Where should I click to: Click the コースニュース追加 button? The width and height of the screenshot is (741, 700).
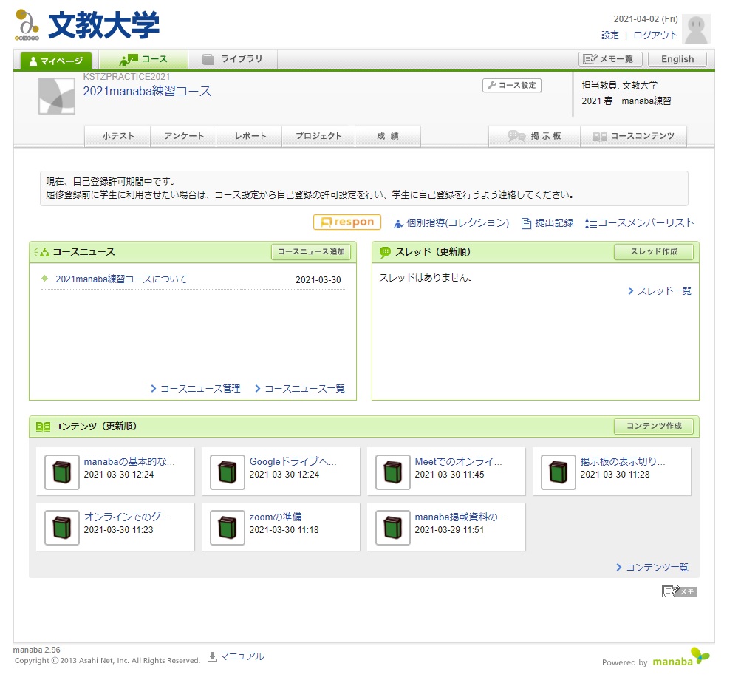tap(311, 251)
